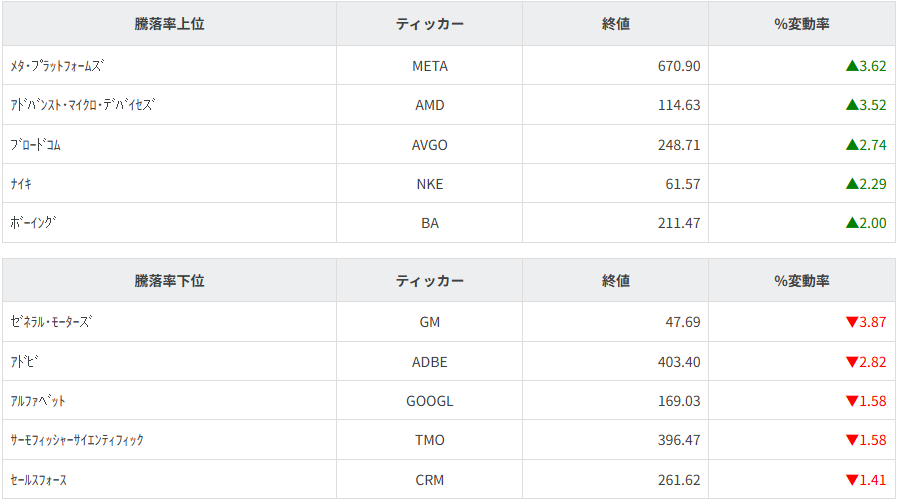Select the 騰落率下位 column header
898x503 pixels.
pyautogui.click(x=169, y=281)
